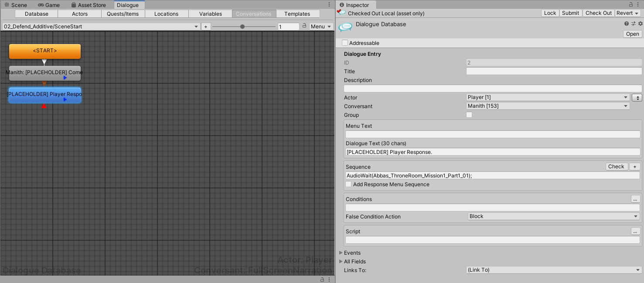This screenshot has height=283, width=644.
Task: Click the checked-out version control status icon
Action: [x=341, y=13]
